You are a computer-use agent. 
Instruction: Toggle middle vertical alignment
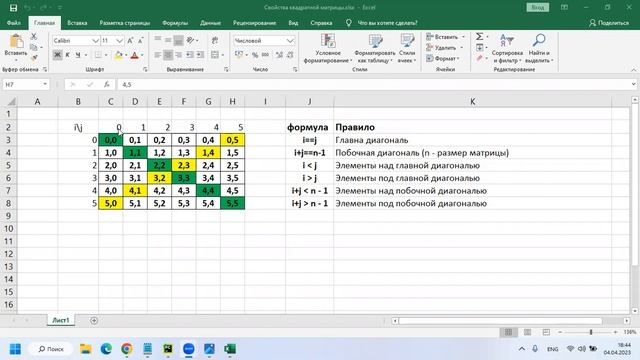(168, 40)
